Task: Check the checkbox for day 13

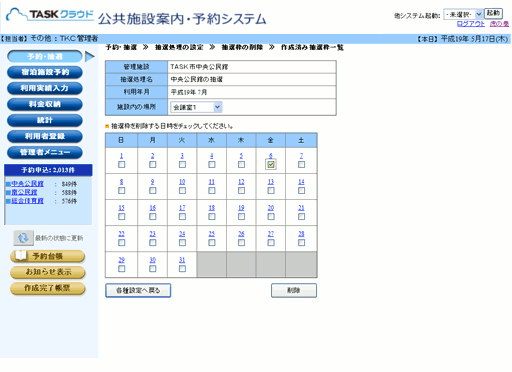Action: pos(271,190)
